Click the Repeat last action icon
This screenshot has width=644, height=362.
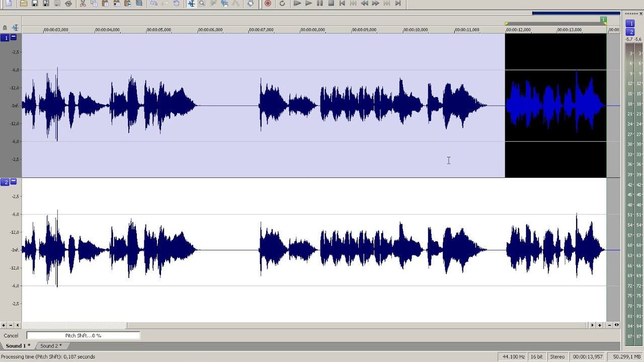(176, 3)
